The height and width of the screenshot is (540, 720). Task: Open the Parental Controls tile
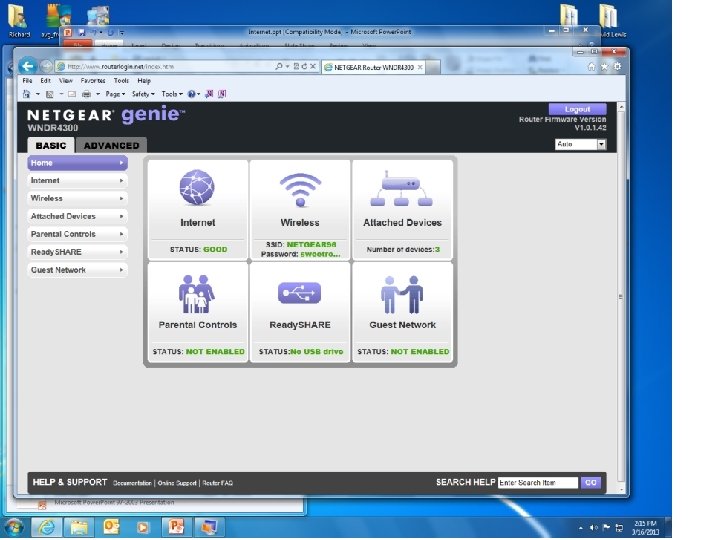tap(198, 313)
